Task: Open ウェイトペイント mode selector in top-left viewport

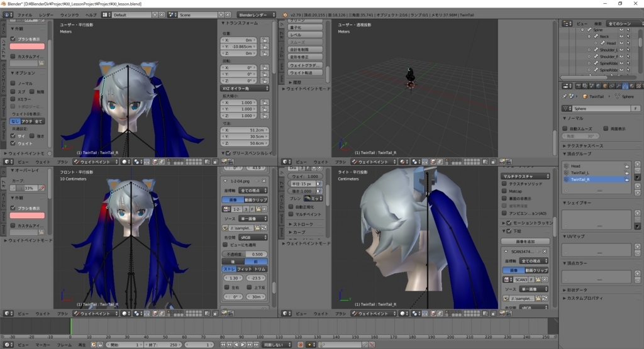Action: point(96,162)
